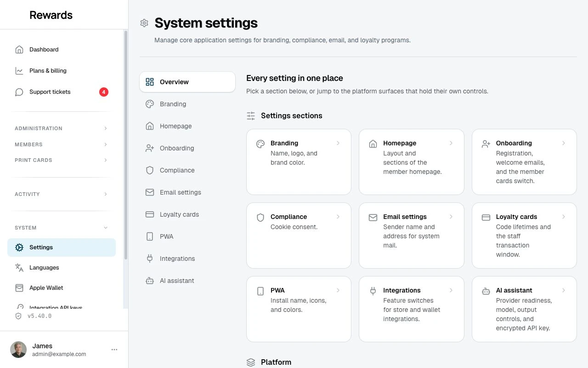The height and width of the screenshot is (368, 588).
Task: Click the AI assistant robot icon in nav
Action: click(150, 281)
